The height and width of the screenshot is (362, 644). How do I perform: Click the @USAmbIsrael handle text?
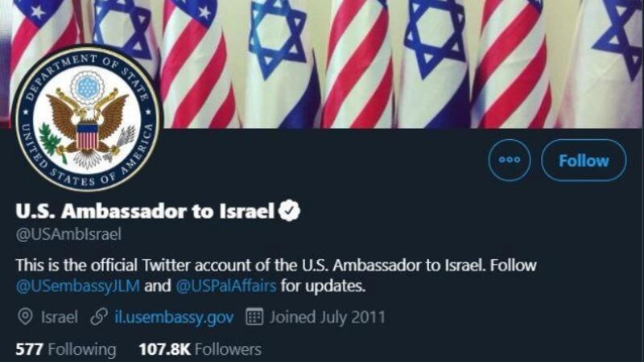pyautogui.click(x=68, y=234)
